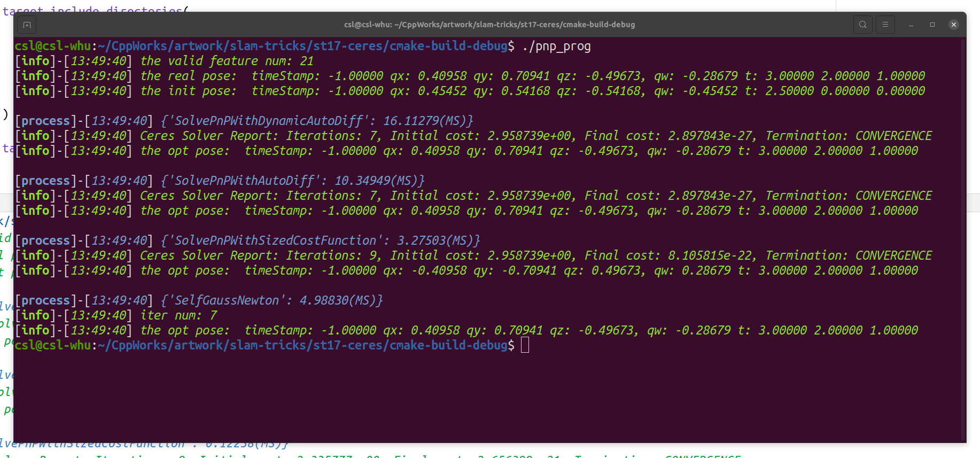Maximize the terminal window
This screenshot has width=980, height=458.
[932, 25]
